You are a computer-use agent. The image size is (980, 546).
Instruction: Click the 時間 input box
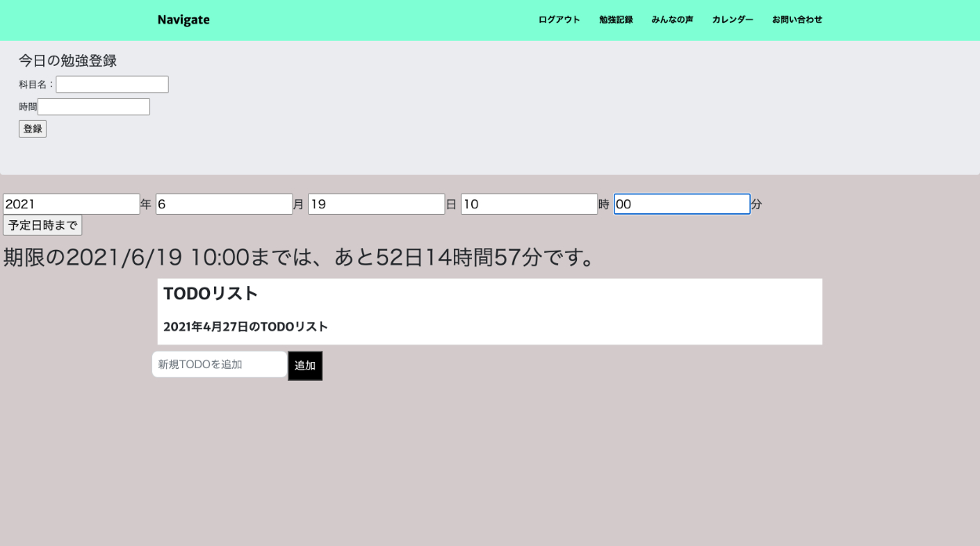[x=93, y=107]
